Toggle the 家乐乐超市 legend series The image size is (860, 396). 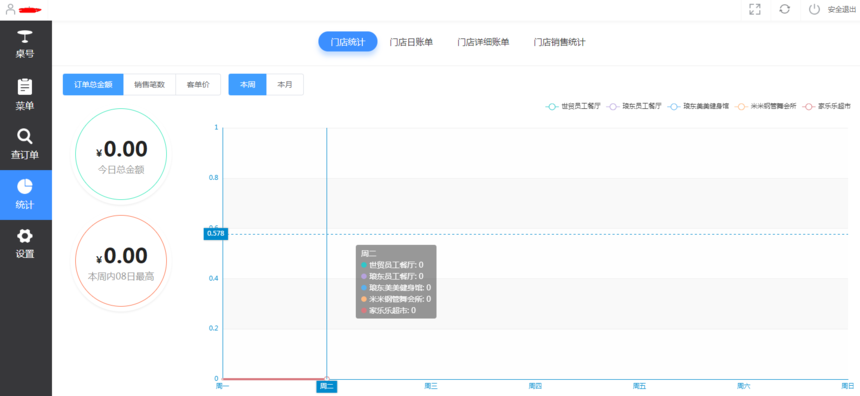(x=827, y=106)
